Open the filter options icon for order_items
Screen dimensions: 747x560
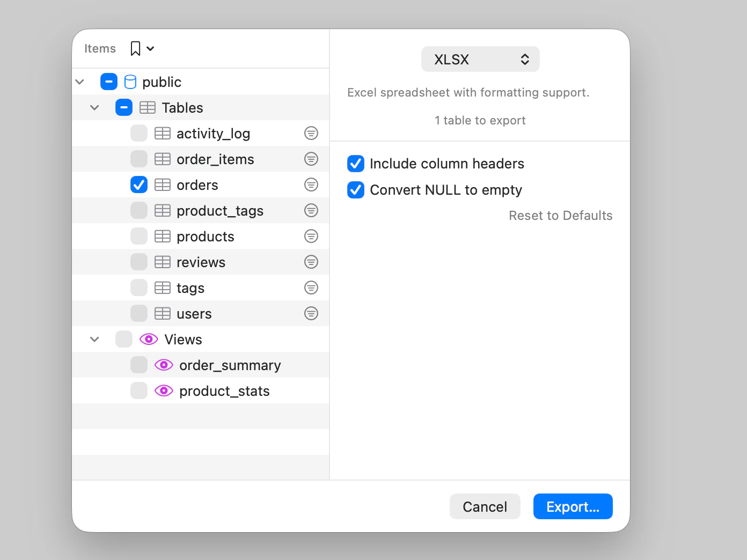[x=311, y=159]
